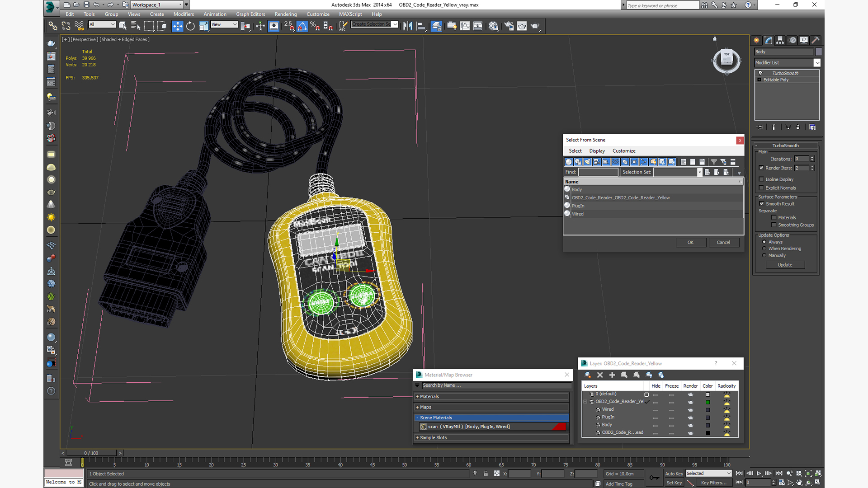Activate the Select and Uniform Scale tool
868x488 pixels.
pyautogui.click(x=203, y=26)
